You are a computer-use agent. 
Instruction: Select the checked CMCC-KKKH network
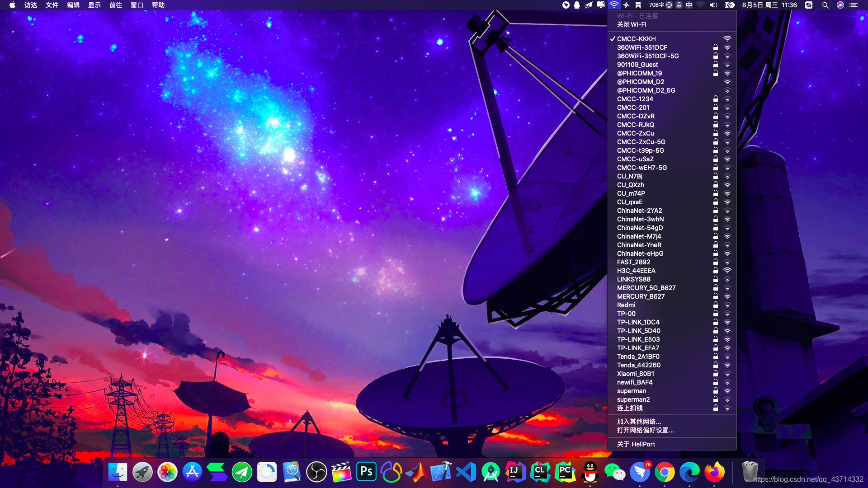(636, 39)
